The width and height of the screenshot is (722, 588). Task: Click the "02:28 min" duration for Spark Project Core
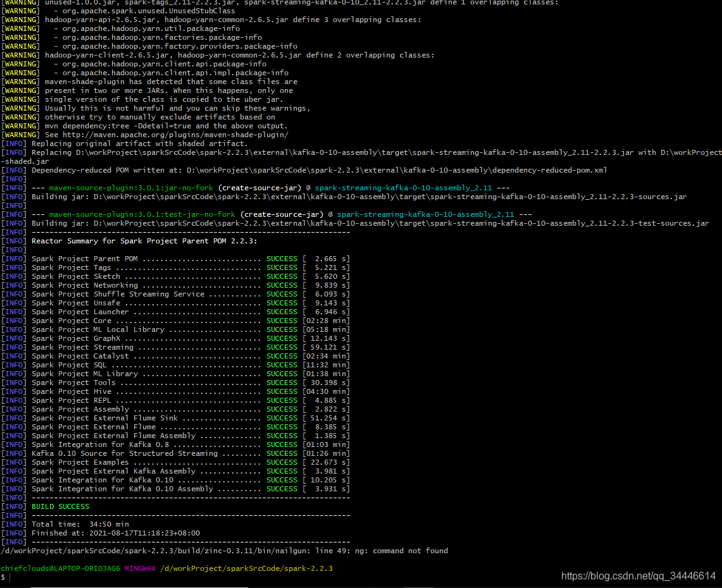pyautogui.click(x=326, y=321)
